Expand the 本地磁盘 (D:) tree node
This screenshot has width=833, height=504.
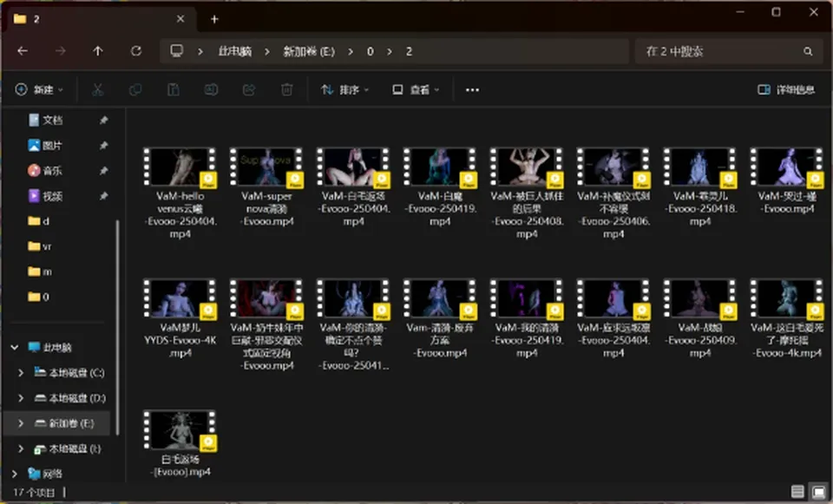[x=21, y=398]
